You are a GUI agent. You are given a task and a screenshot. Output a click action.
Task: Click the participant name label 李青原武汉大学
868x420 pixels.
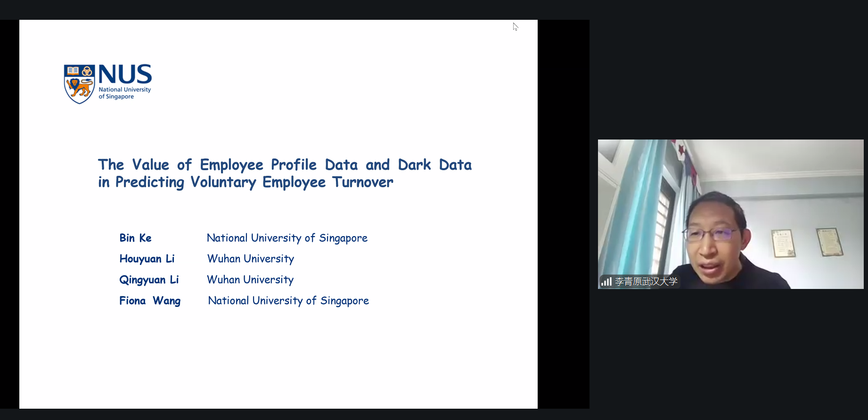point(646,281)
